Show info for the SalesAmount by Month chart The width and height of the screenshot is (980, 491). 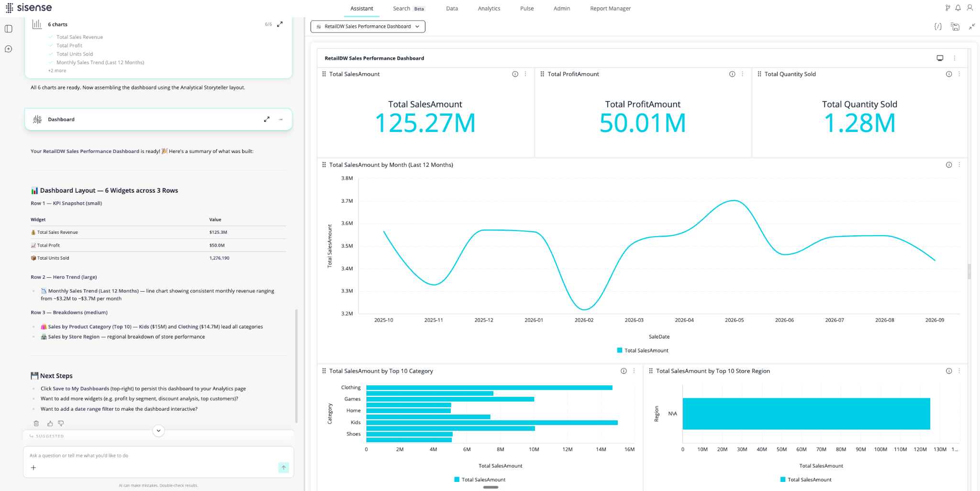pyautogui.click(x=949, y=165)
